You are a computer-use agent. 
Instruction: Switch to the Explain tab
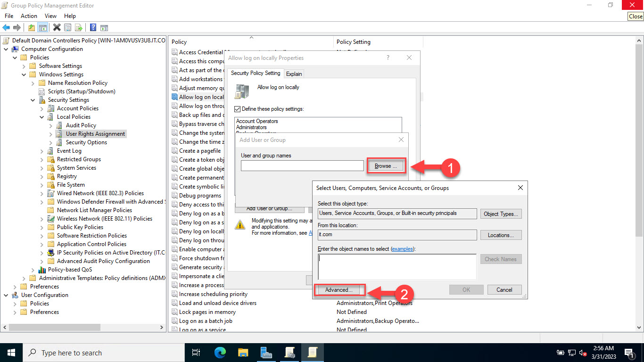tap(294, 74)
